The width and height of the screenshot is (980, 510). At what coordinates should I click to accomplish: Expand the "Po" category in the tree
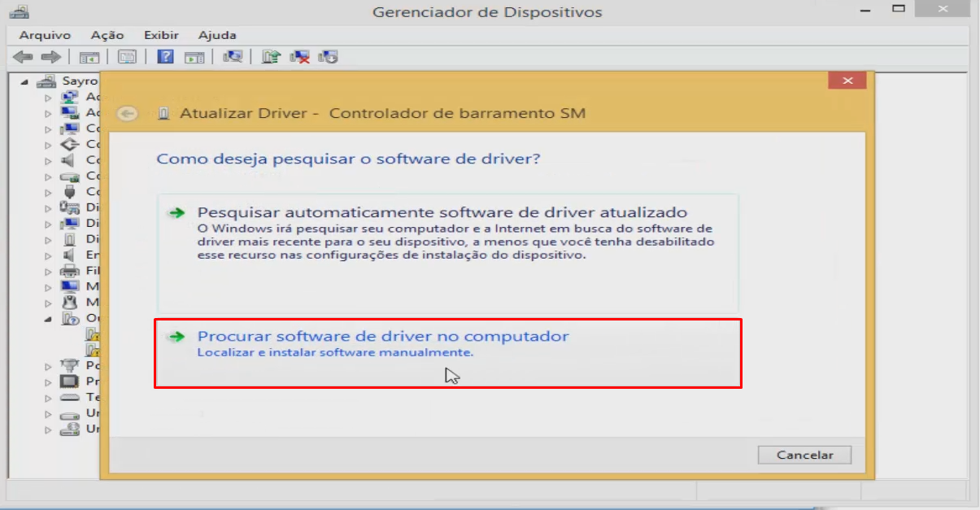[x=48, y=366]
